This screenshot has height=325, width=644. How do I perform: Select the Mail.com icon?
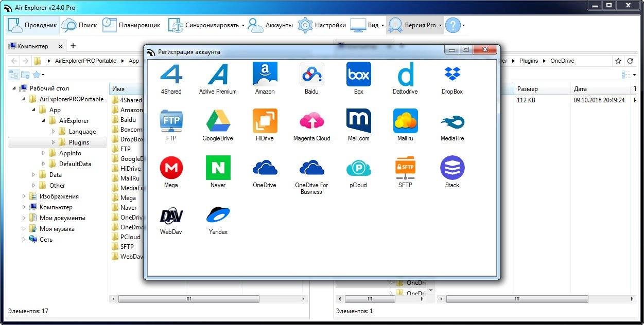358,121
